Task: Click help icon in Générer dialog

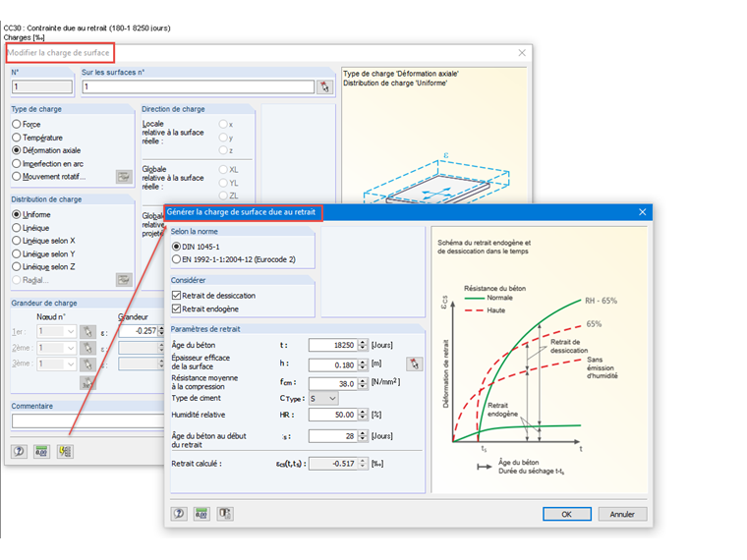Action: (179, 513)
